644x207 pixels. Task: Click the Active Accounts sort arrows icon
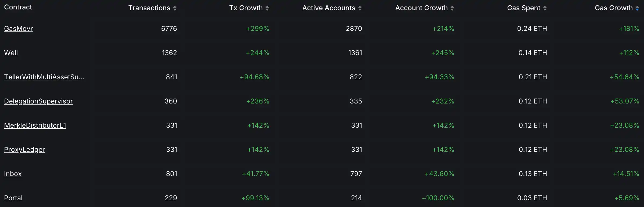[x=360, y=8]
